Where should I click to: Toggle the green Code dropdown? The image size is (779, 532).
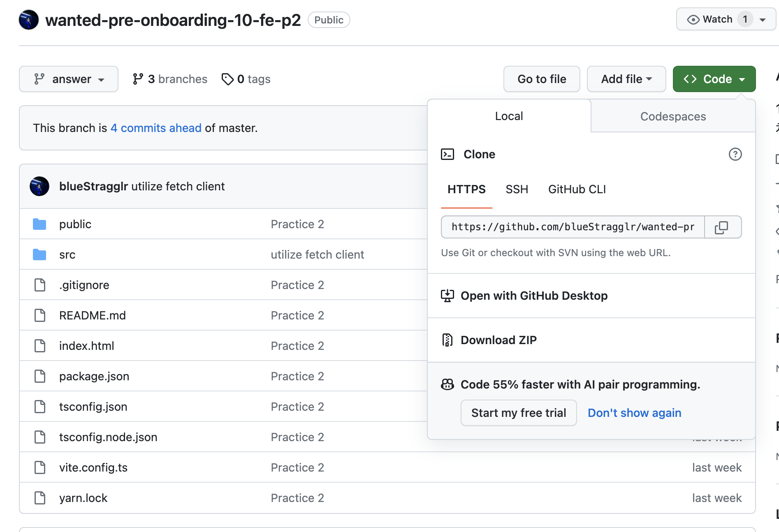tap(714, 79)
